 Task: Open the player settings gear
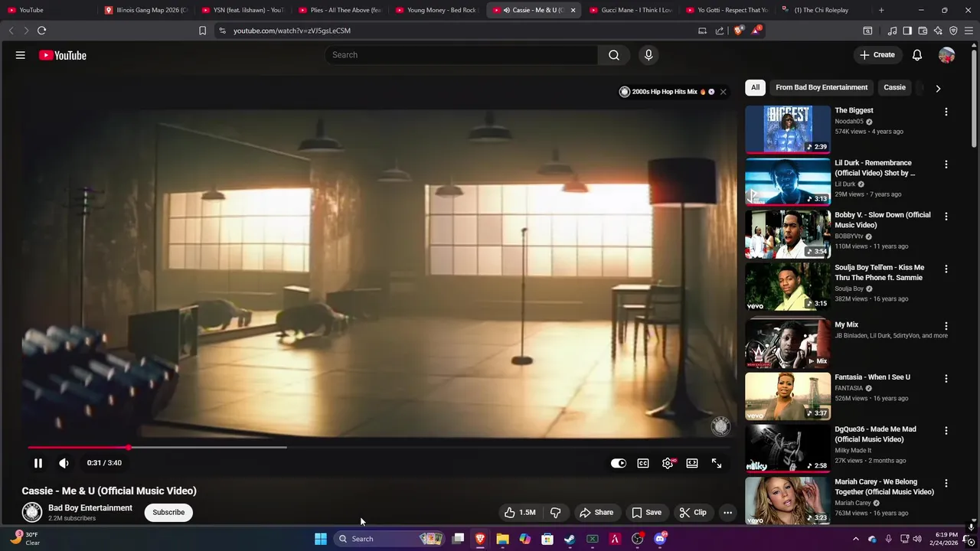pyautogui.click(x=668, y=463)
